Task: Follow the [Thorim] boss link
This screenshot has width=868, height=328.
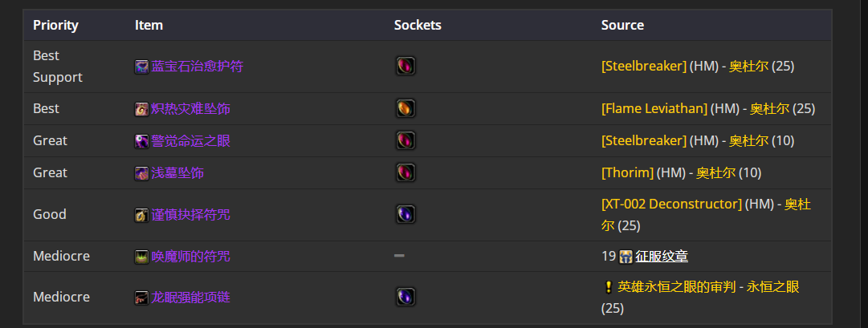Action: click(x=627, y=172)
